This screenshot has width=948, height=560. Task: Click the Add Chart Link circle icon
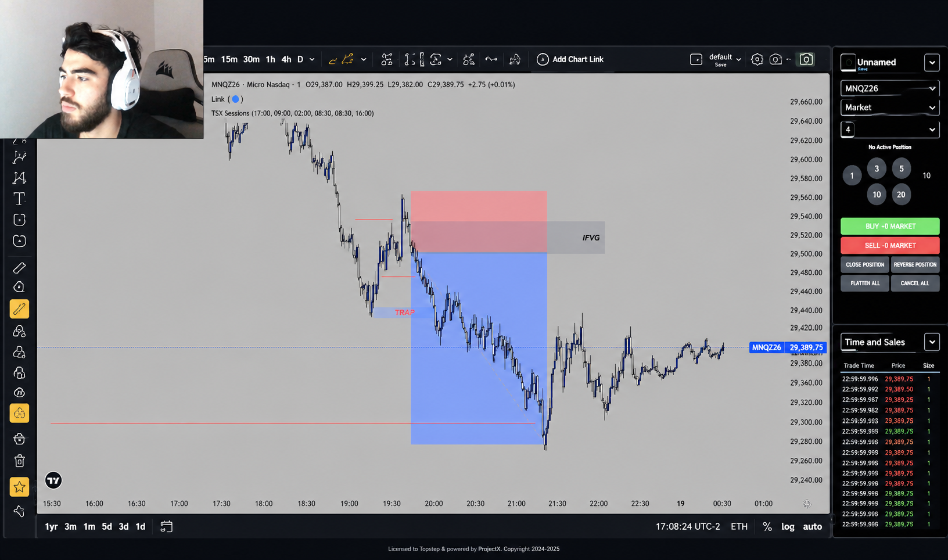tap(543, 59)
